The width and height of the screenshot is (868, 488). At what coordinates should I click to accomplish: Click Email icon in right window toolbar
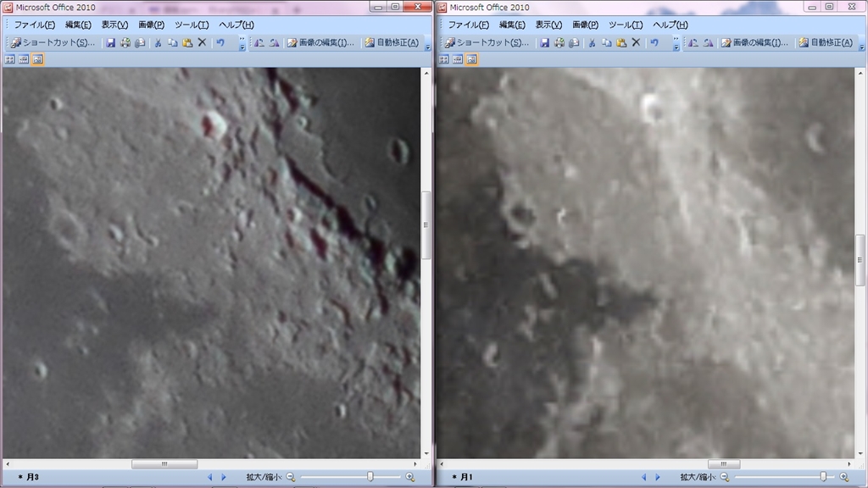pyautogui.click(x=574, y=42)
